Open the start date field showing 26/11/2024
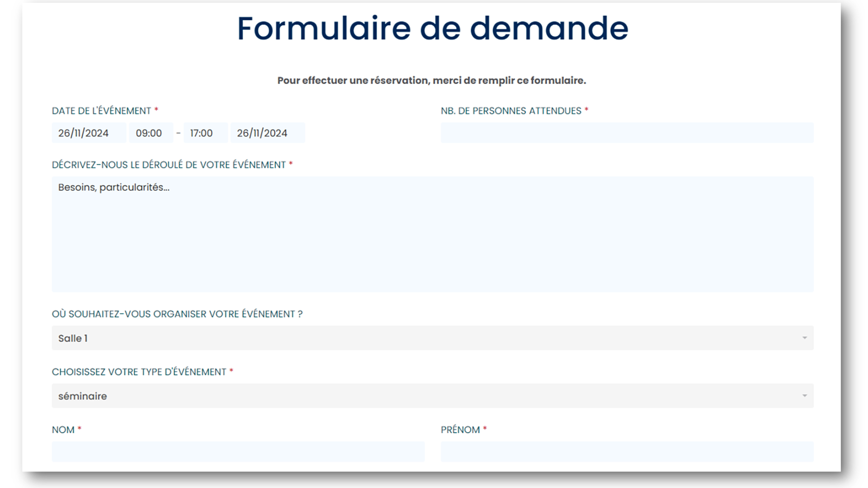 (89, 132)
